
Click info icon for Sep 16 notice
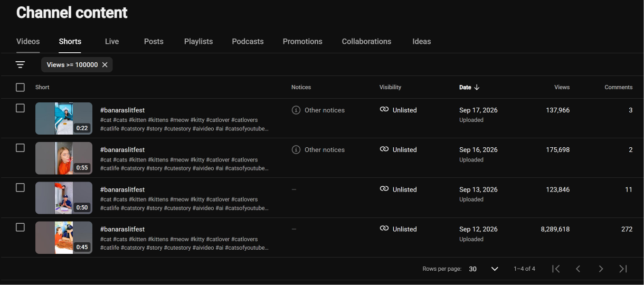[296, 150]
